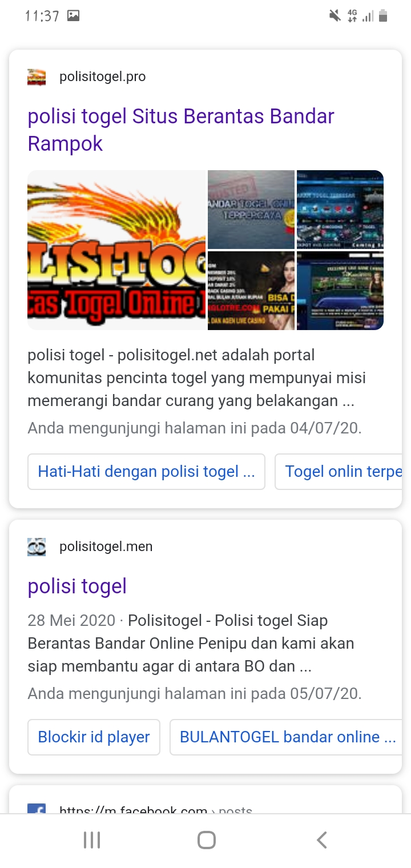Screen dimensions: 411x868
Task: Open the 'Bandar Togel Online Terpercaya' thumbnail
Action: tap(251, 210)
